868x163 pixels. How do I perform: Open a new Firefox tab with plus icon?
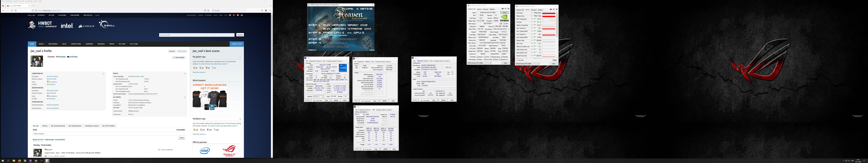(x=33, y=6)
